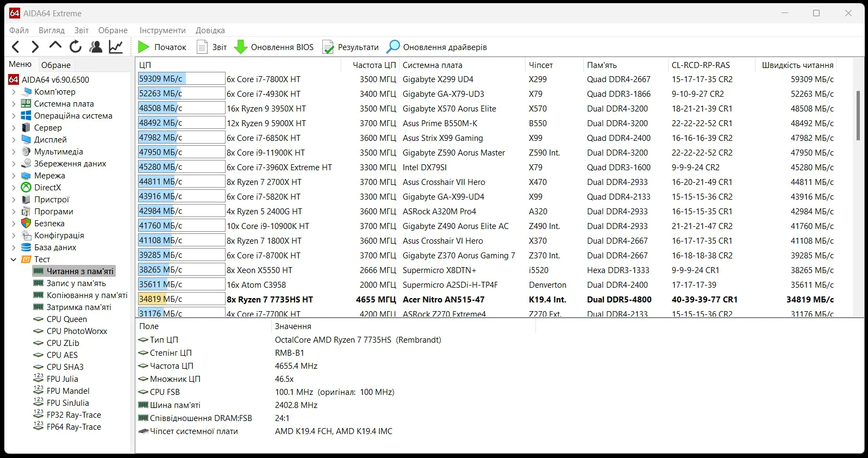The height and width of the screenshot is (458, 868).
Task: Select the Gigabyte Z590 Aorus Master cell
Action: tap(454, 153)
